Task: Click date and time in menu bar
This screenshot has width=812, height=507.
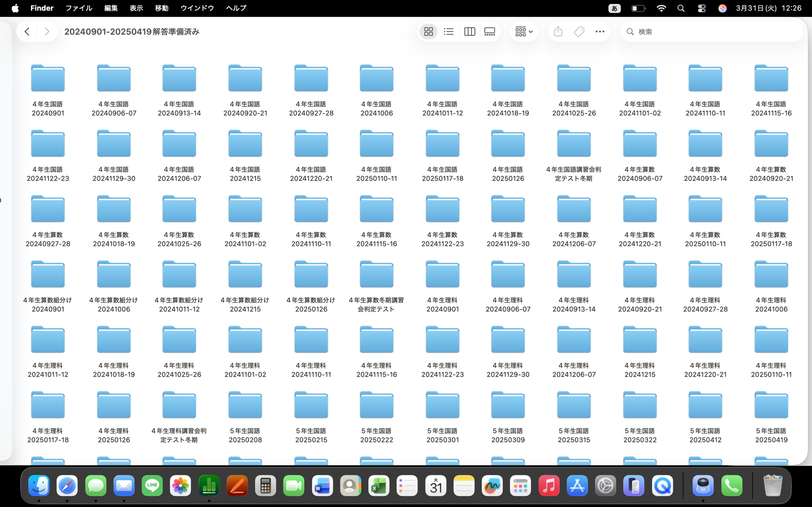Action: pyautogui.click(x=768, y=8)
